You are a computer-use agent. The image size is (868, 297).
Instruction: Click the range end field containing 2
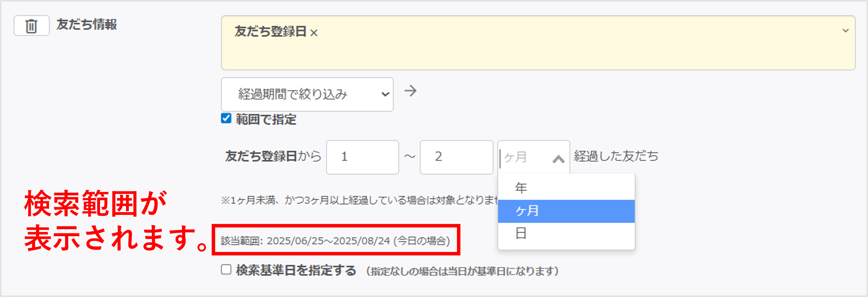(x=456, y=157)
